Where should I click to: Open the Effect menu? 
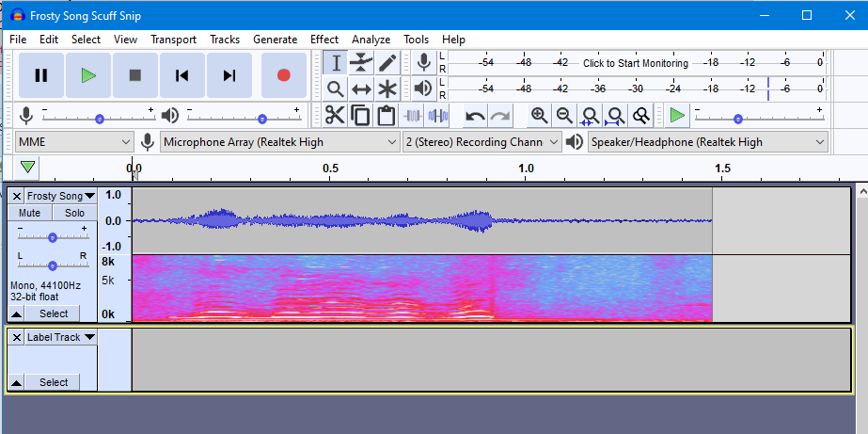pyautogui.click(x=324, y=40)
